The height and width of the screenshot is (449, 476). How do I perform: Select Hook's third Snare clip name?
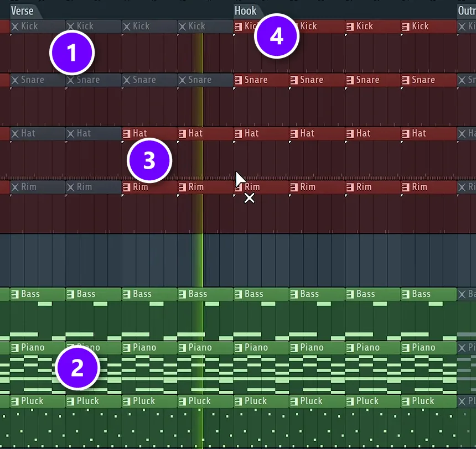click(368, 80)
